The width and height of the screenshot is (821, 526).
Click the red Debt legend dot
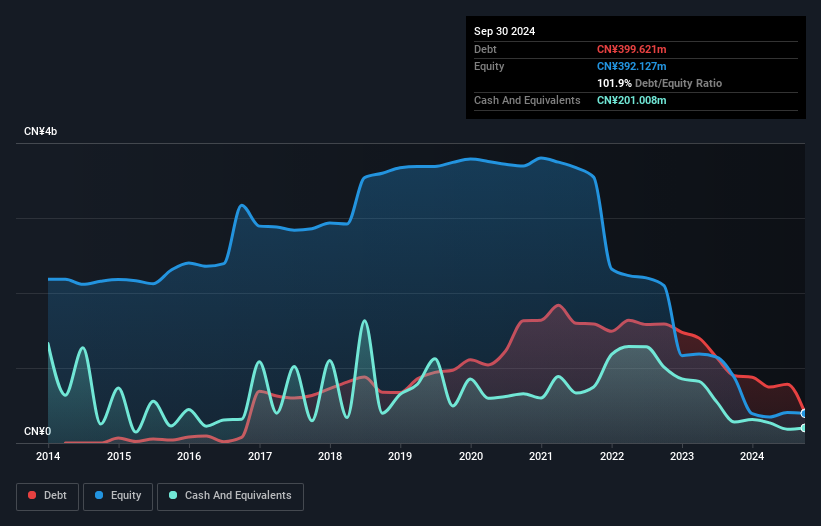coord(32,495)
